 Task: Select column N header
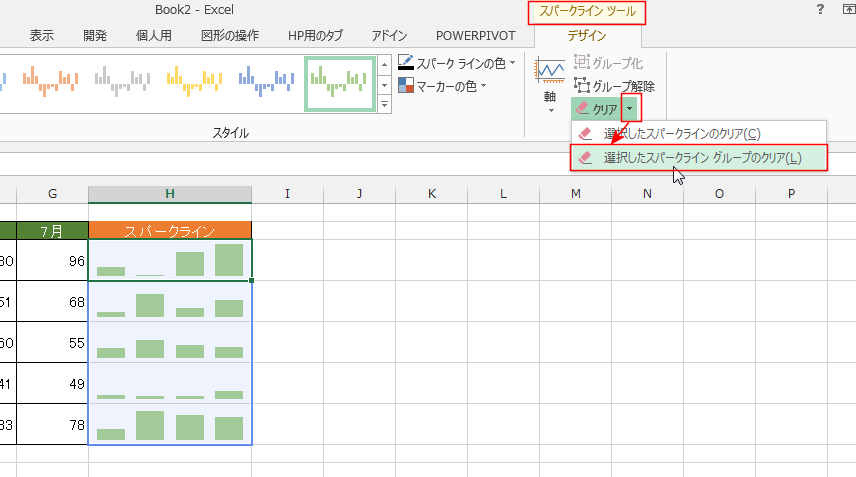point(647,194)
